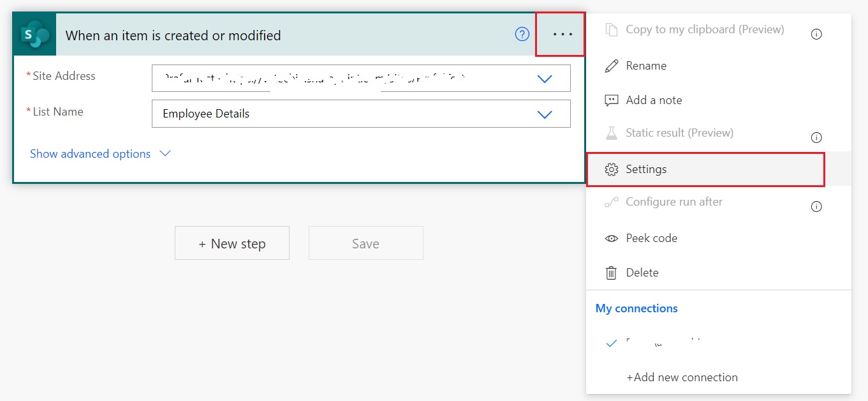
Task: Select Settings from the context menu
Action: point(646,169)
